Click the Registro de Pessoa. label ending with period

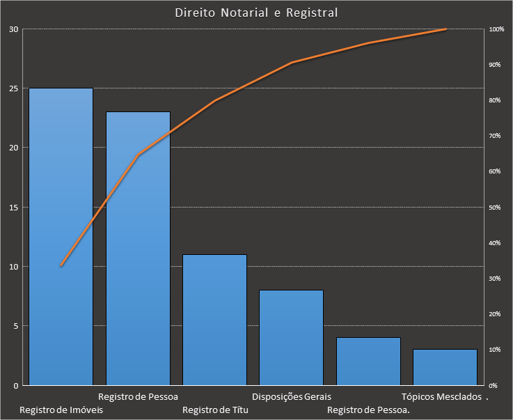pos(368,410)
